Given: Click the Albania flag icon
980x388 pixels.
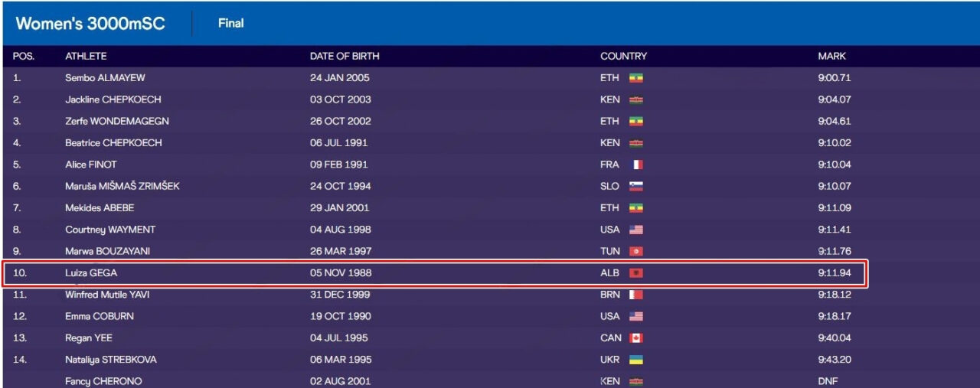Looking at the screenshot, I should (x=635, y=273).
